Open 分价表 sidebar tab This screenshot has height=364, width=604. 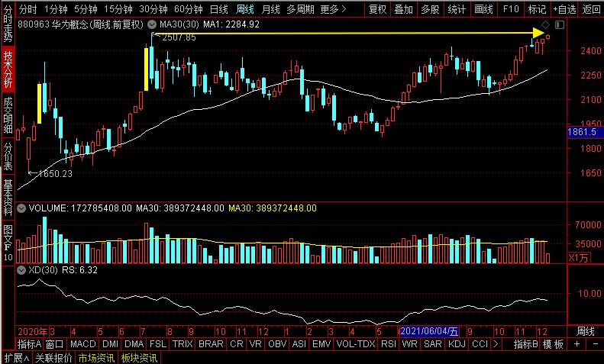pyautogui.click(x=8, y=156)
